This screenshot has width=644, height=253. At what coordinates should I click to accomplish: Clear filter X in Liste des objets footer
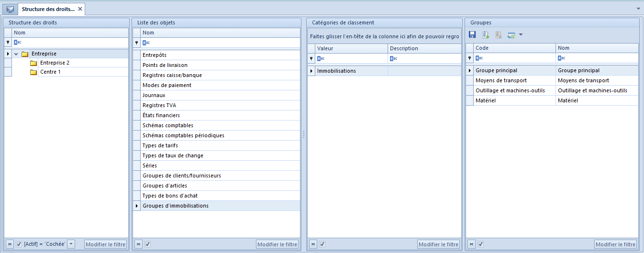click(138, 244)
